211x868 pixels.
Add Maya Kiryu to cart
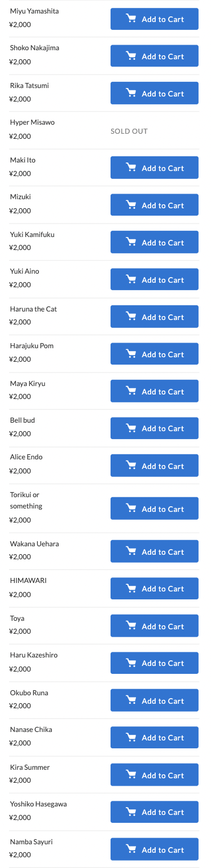155,392
